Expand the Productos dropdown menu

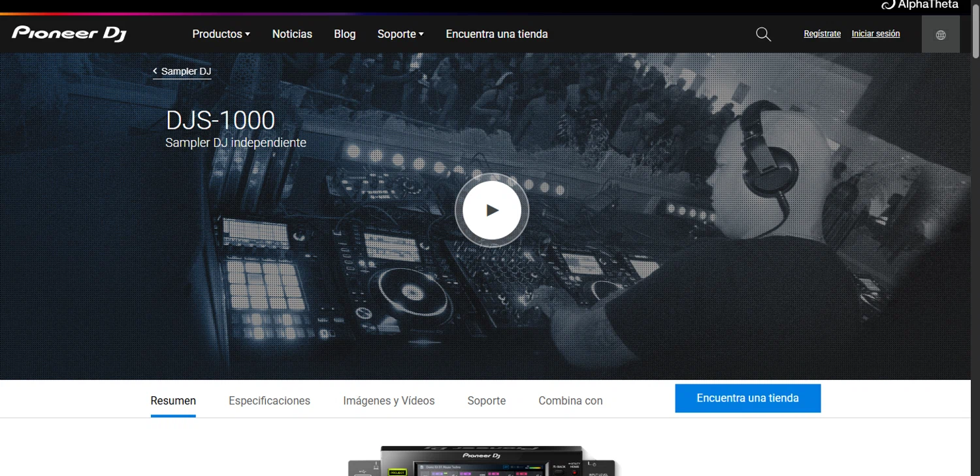tap(221, 34)
